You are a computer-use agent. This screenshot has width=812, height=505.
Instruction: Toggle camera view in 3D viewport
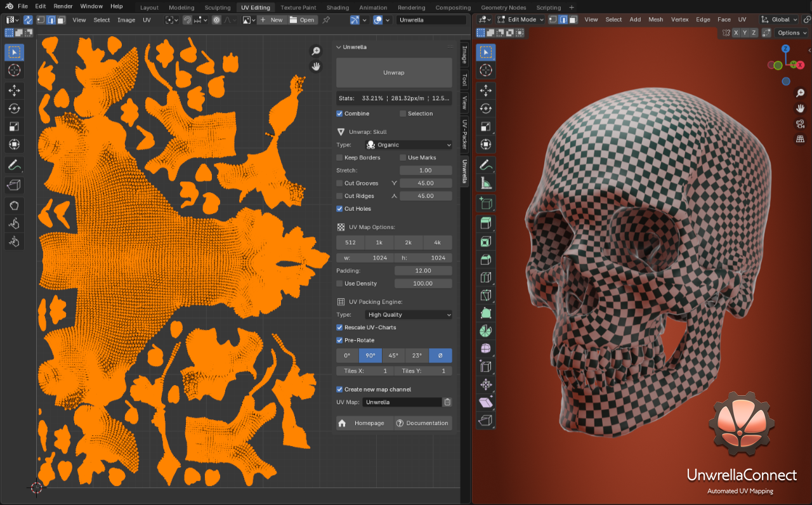coord(801,124)
